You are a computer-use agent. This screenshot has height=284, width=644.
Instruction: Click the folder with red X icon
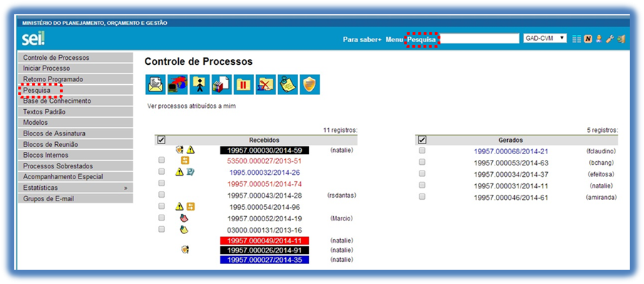pyautogui.click(x=266, y=85)
